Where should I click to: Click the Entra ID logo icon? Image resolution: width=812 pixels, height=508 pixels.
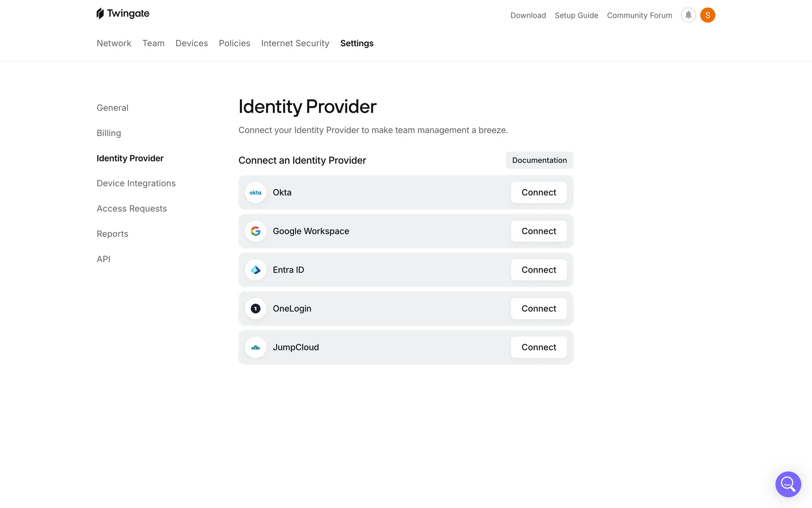pos(255,270)
